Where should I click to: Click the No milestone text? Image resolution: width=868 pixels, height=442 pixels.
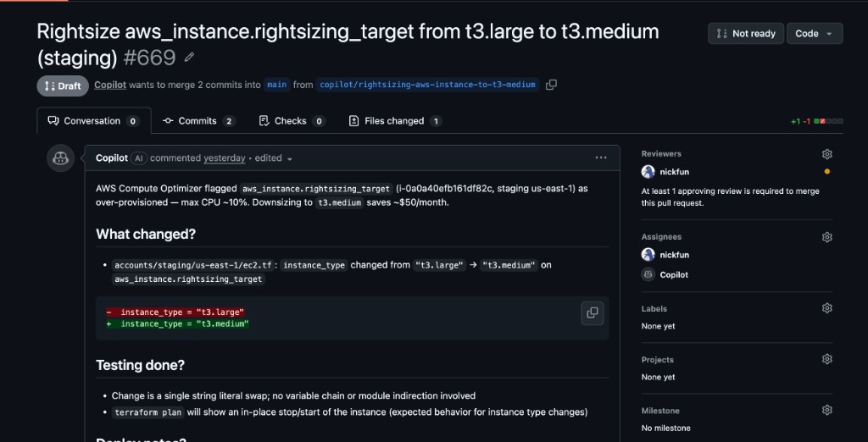pyautogui.click(x=666, y=428)
